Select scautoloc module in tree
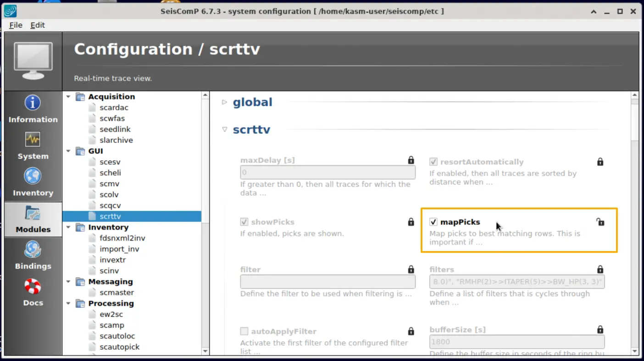The width and height of the screenshot is (644, 361). 117,336
